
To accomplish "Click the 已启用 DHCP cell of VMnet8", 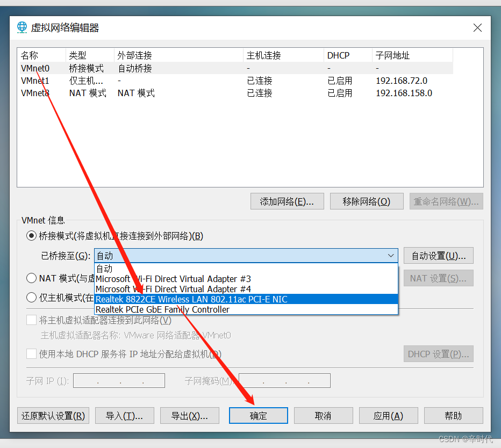I will click(x=340, y=93).
